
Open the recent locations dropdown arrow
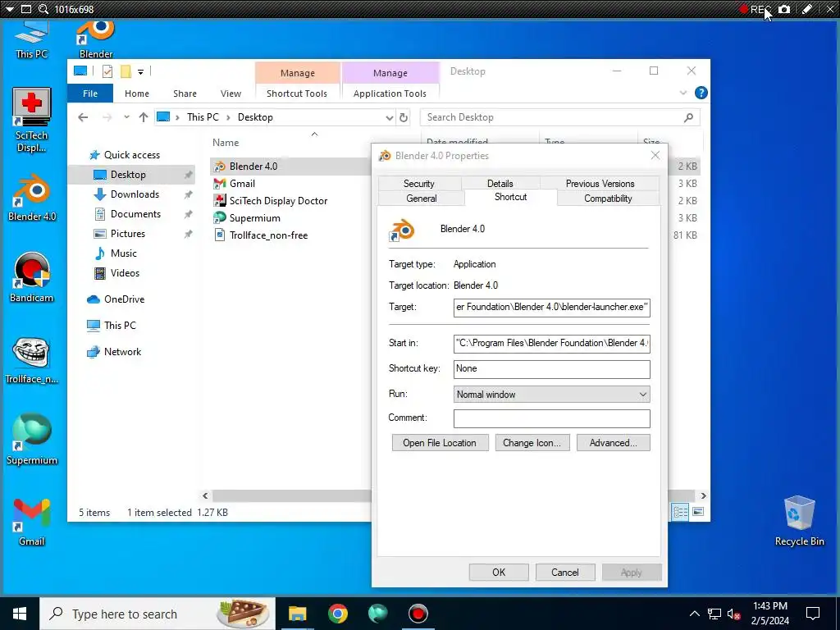click(x=126, y=117)
